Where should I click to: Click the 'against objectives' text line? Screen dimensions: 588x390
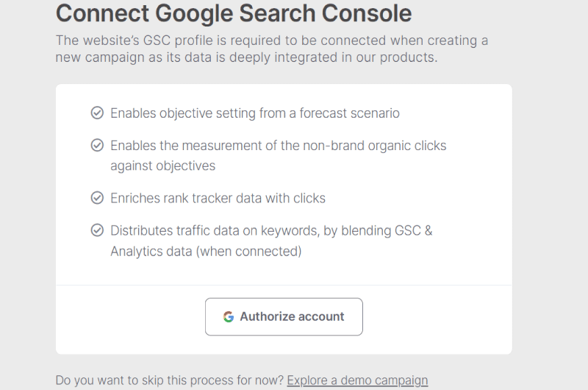[162, 166]
